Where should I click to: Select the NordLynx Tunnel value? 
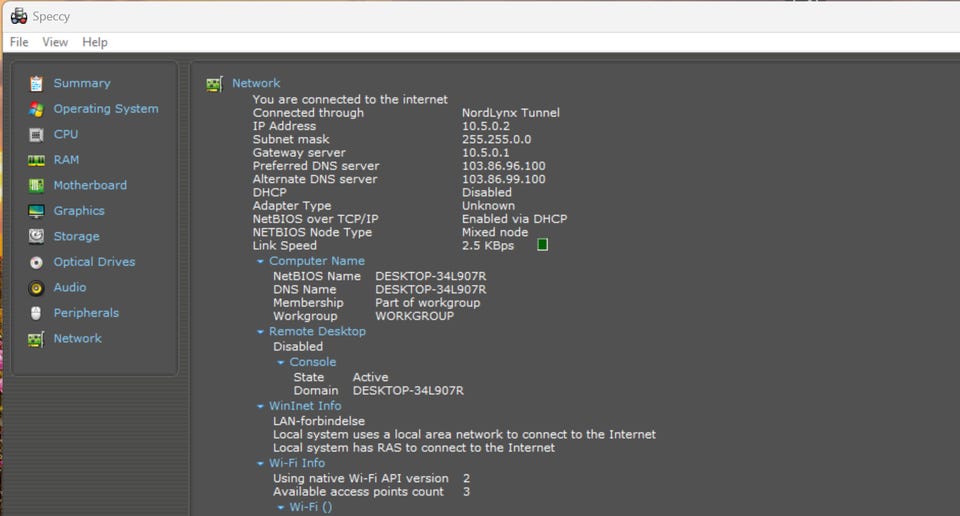(x=511, y=113)
